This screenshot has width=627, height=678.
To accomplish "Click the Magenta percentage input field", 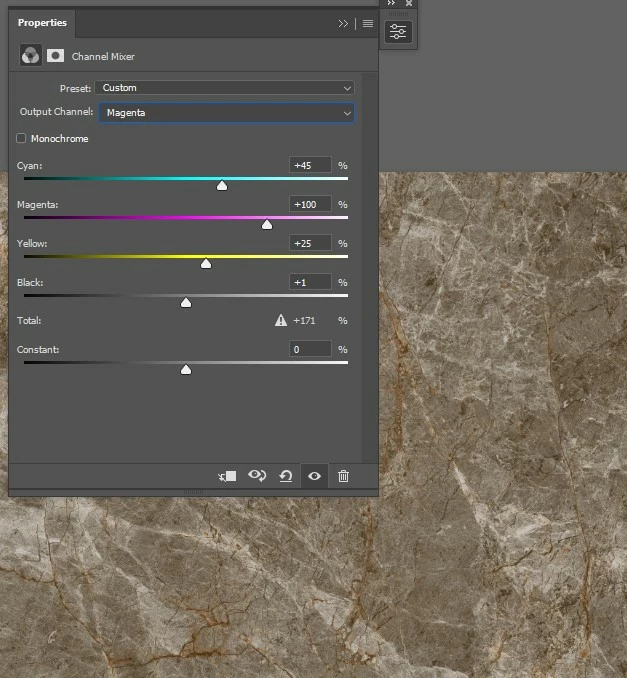I will tap(310, 204).
